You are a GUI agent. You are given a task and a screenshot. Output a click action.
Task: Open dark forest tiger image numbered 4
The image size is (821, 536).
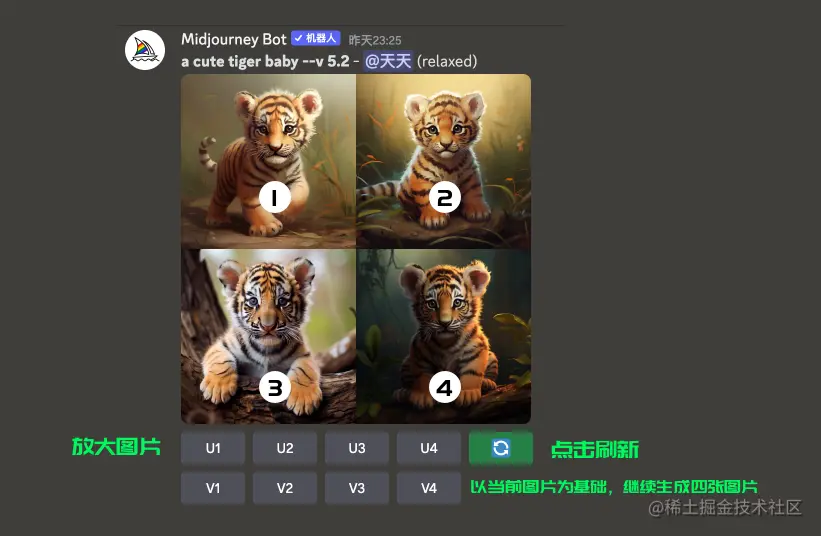[443, 336]
